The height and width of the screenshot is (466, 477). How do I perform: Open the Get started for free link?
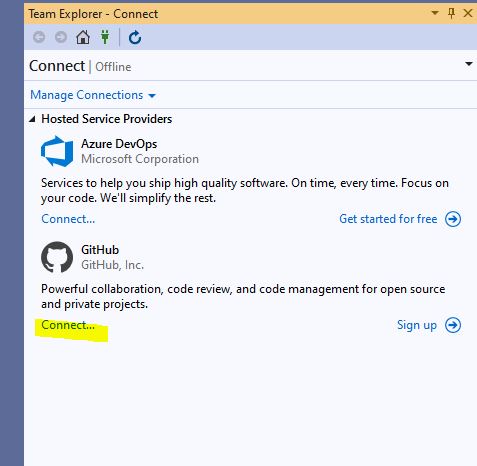(388, 219)
